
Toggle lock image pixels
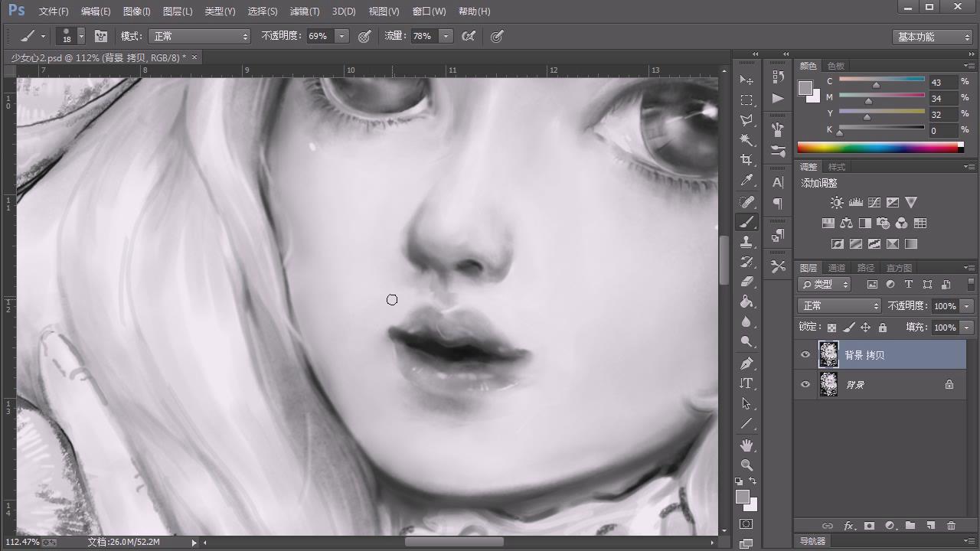click(848, 328)
